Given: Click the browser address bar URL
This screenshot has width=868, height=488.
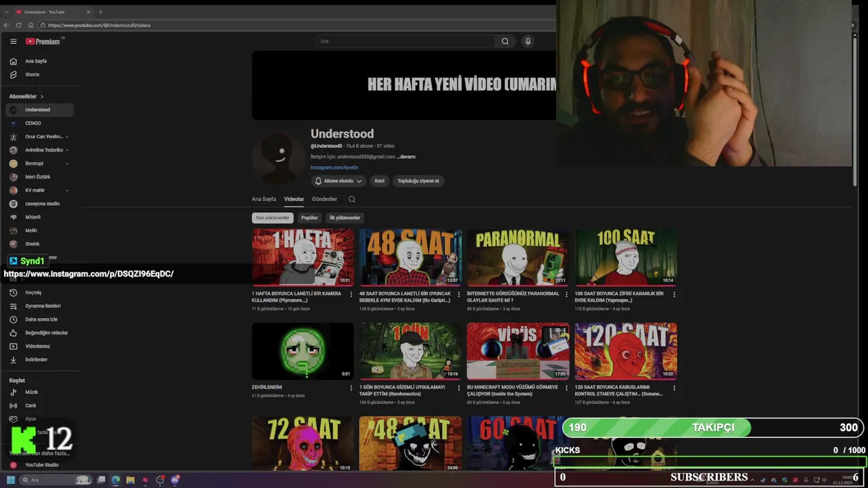Looking at the screenshot, I should [x=100, y=25].
